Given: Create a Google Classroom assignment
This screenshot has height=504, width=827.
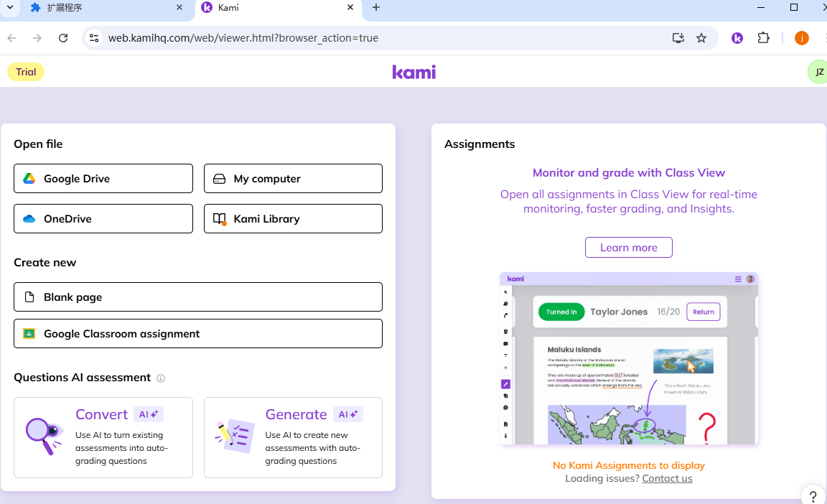Looking at the screenshot, I should pyautogui.click(x=198, y=334).
